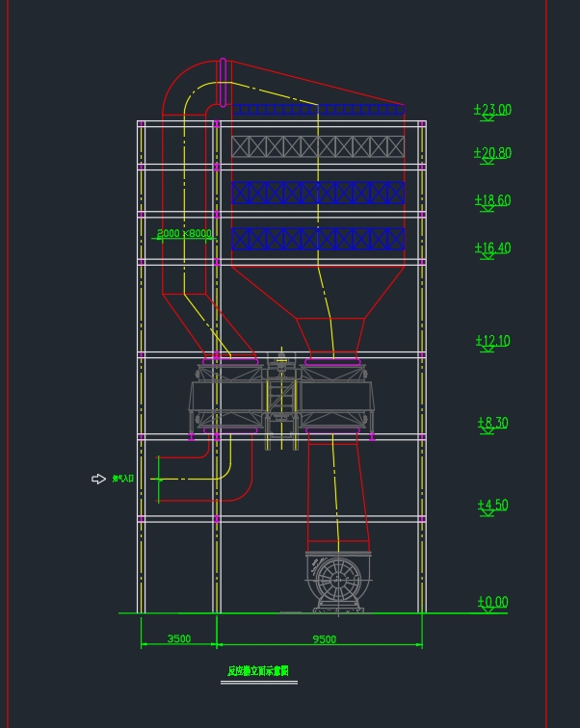Pick the centrifugal fan symbol at ground level
This screenshot has width=580, height=728.
click(338, 582)
